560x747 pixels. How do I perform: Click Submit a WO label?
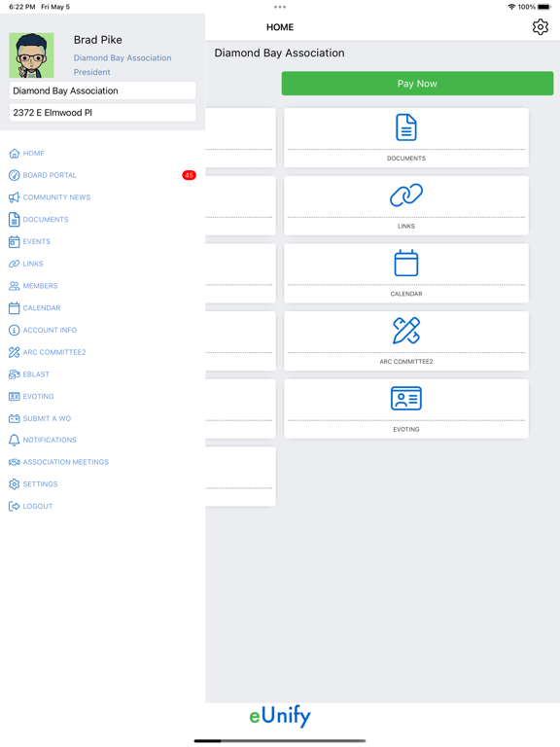[47, 419]
